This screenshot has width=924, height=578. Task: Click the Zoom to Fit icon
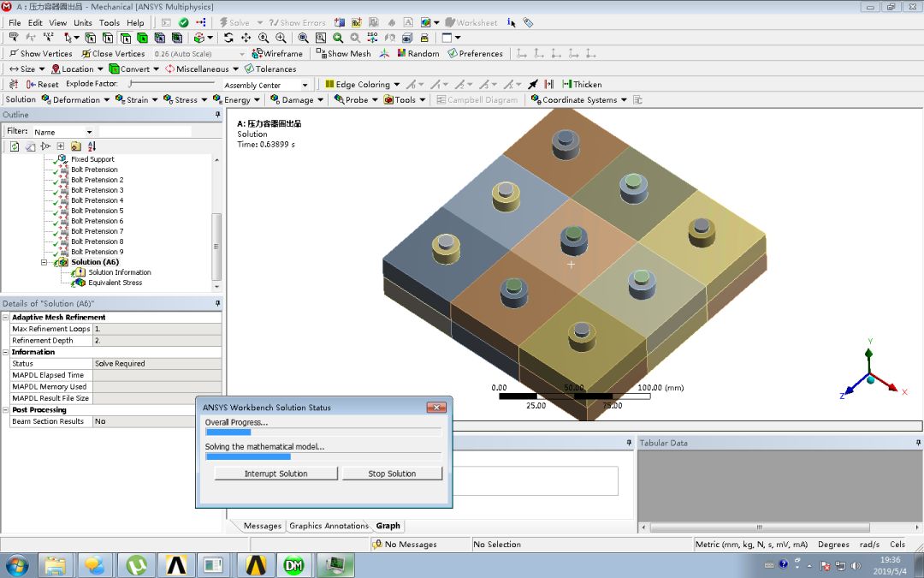click(x=304, y=38)
